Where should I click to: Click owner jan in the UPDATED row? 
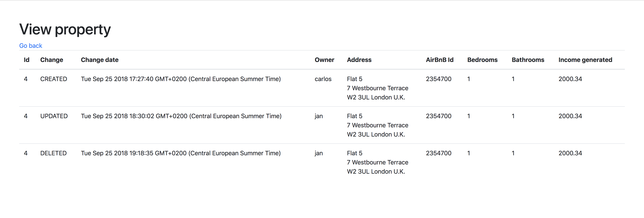point(319,116)
